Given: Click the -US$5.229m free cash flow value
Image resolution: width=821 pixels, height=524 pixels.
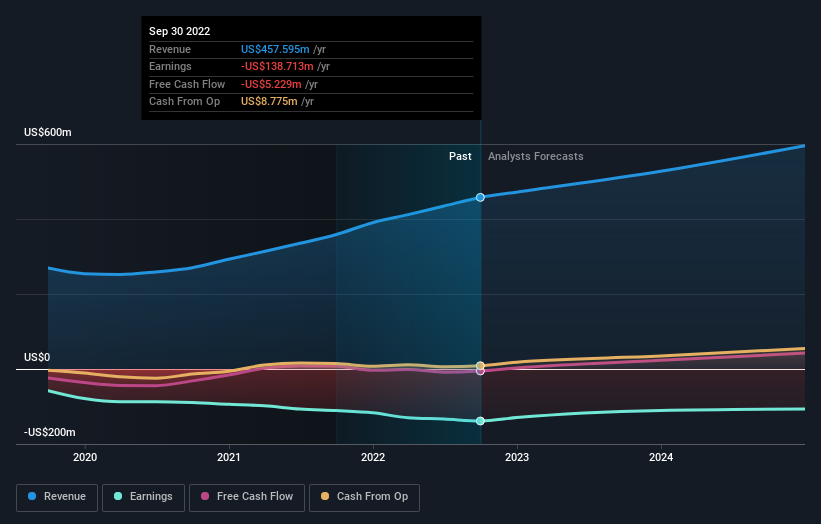Looking at the screenshot, I should pos(271,84).
